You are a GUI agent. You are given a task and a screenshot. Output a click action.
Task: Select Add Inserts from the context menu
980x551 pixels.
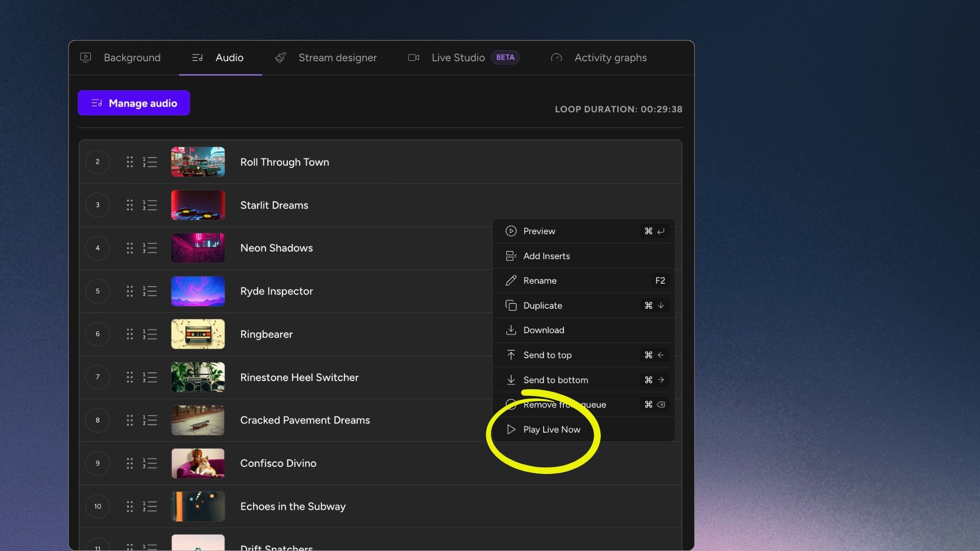[x=547, y=256]
